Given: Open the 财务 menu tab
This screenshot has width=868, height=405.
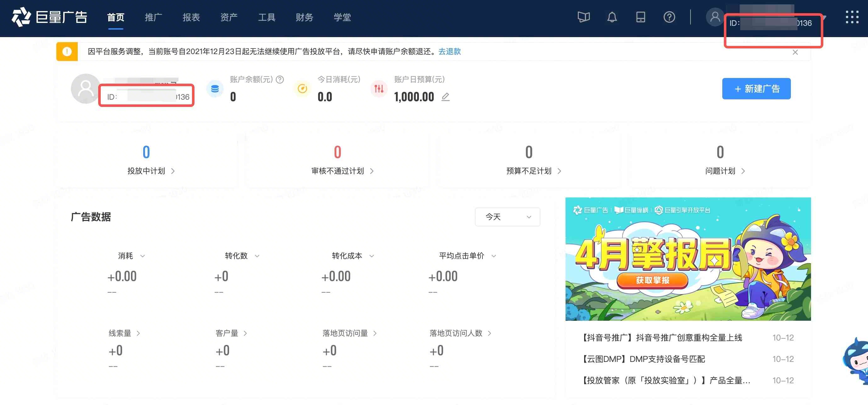Looking at the screenshot, I should click(304, 18).
